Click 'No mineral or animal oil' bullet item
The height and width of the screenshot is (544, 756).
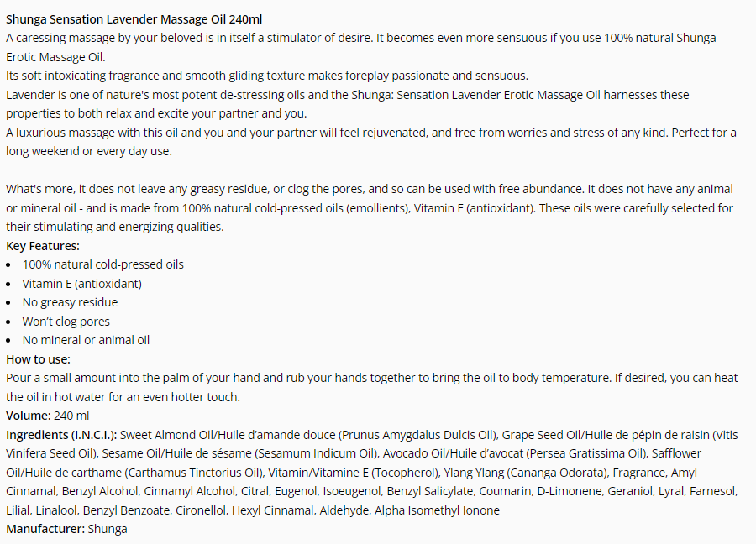(x=86, y=340)
